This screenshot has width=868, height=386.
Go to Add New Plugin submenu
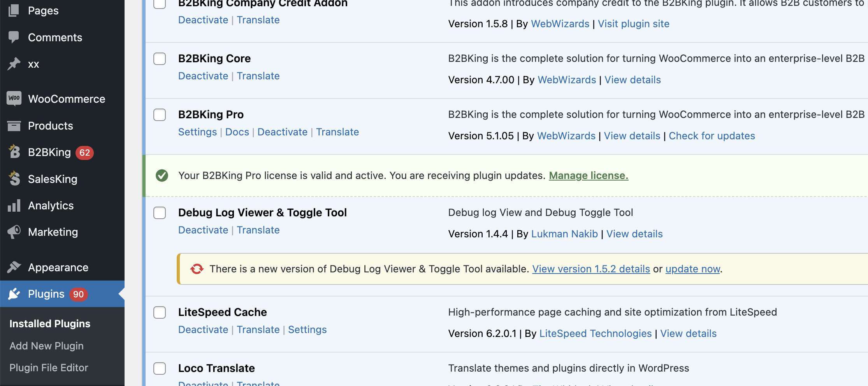[47, 346]
